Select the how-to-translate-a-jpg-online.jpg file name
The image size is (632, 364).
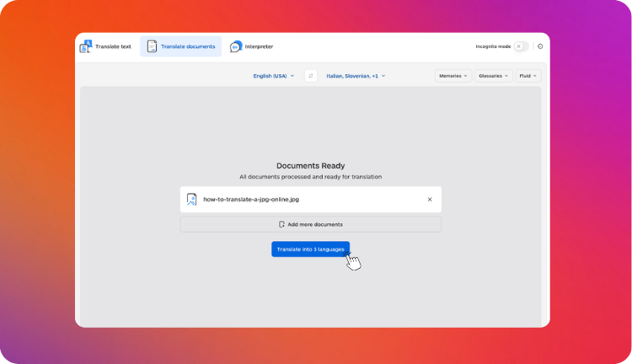(251, 200)
